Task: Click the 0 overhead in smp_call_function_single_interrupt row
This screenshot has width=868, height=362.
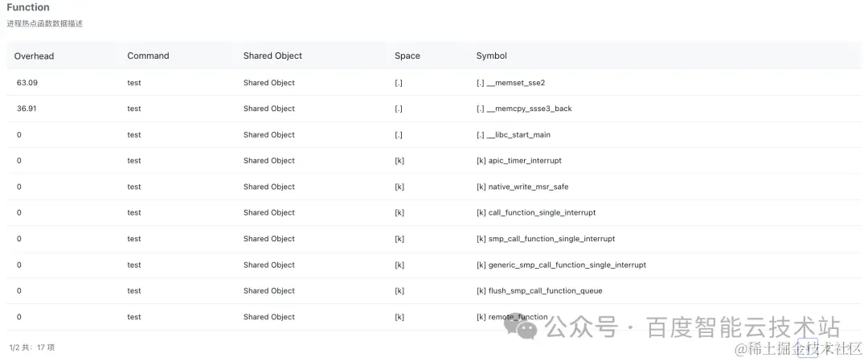Action: pos(18,238)
